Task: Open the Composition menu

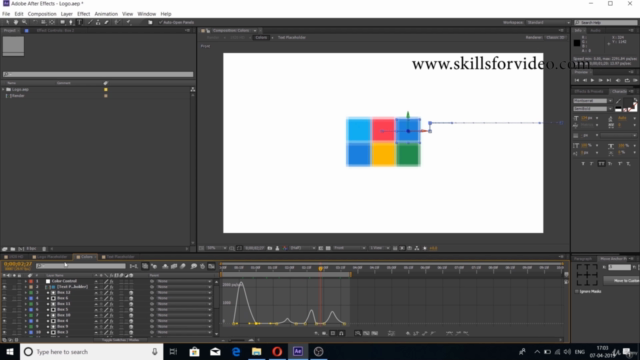Action: [x=42, y=14]
